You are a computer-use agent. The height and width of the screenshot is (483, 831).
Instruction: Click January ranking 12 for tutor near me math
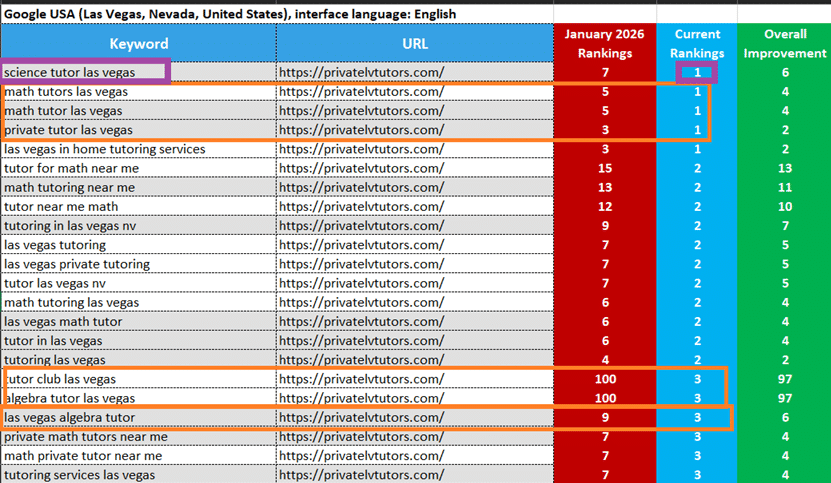point(605,206)
